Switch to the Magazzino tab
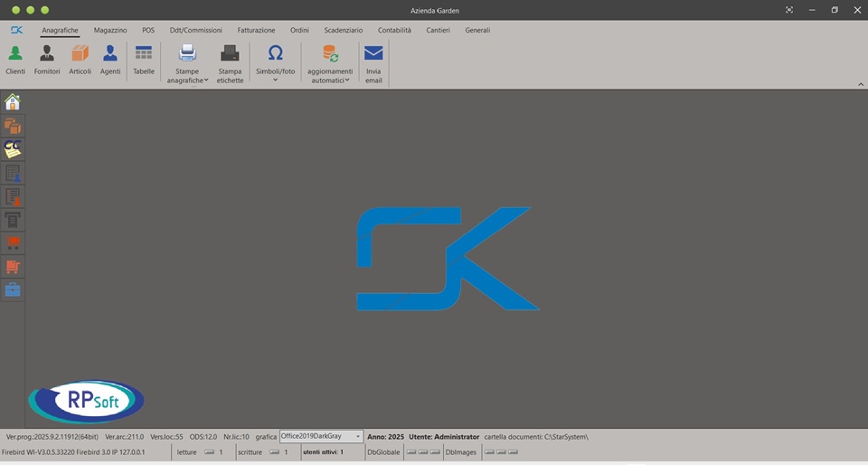Image resolution: width=868 pixels, height=465 pixels. click(x=110, y=30)
